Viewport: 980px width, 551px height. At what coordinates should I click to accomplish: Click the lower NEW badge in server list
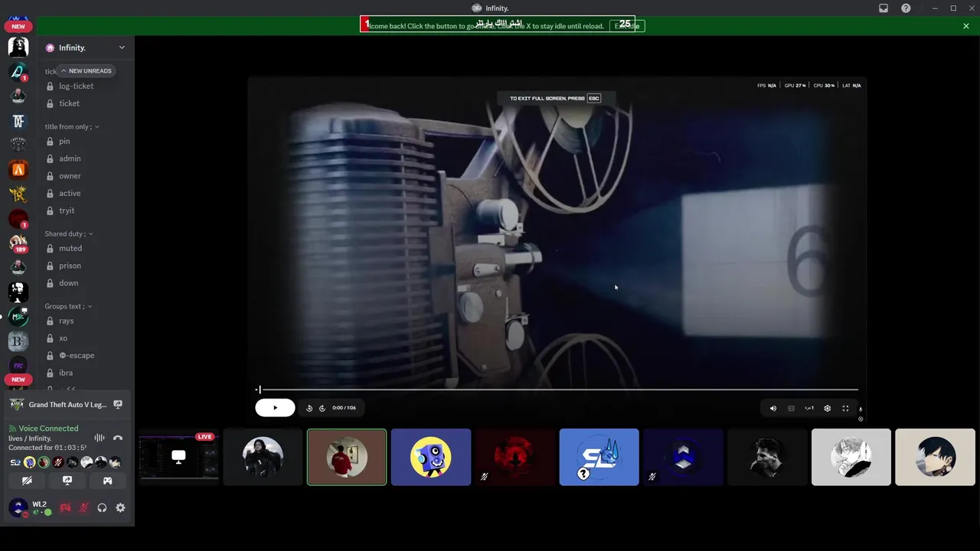coord(18,379)
